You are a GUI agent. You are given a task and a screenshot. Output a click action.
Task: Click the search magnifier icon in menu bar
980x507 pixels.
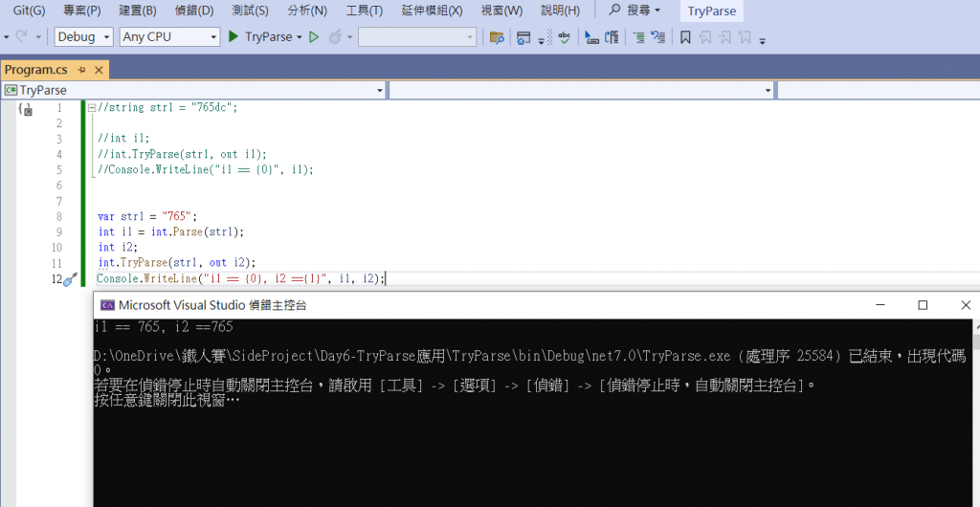pyautogui.click(x=615, y=11)
